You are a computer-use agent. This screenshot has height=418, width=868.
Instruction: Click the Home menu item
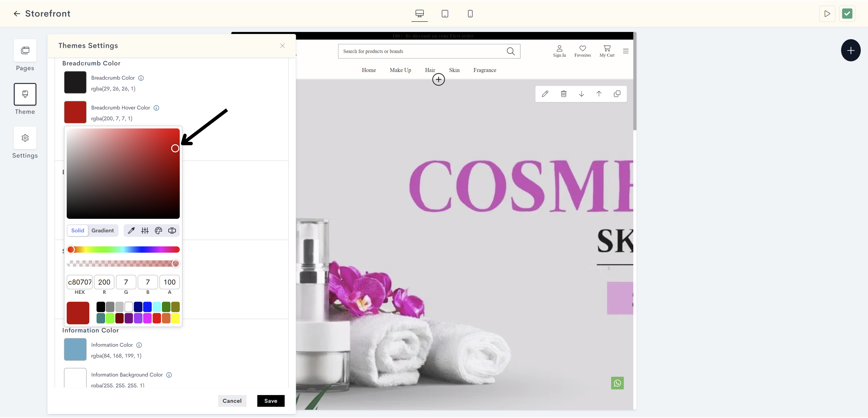tap(369, 70)
